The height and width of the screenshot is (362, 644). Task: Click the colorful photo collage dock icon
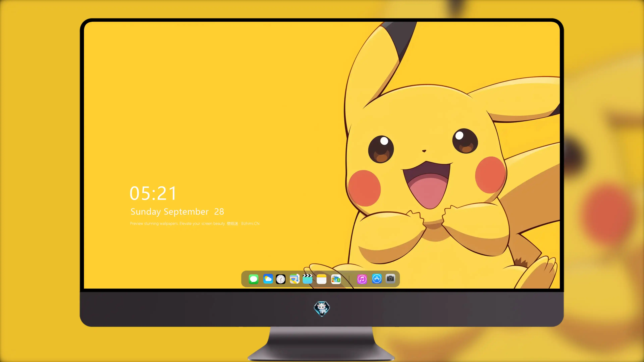pyautogui.click(x=336, y=279)
